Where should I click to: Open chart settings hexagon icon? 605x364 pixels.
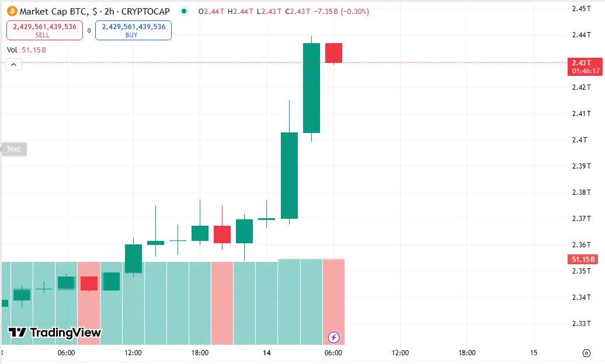click(586, 353)
